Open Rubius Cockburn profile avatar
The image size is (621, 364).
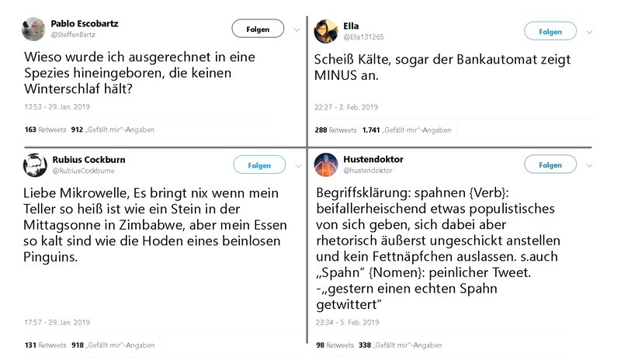click(35, 165)
